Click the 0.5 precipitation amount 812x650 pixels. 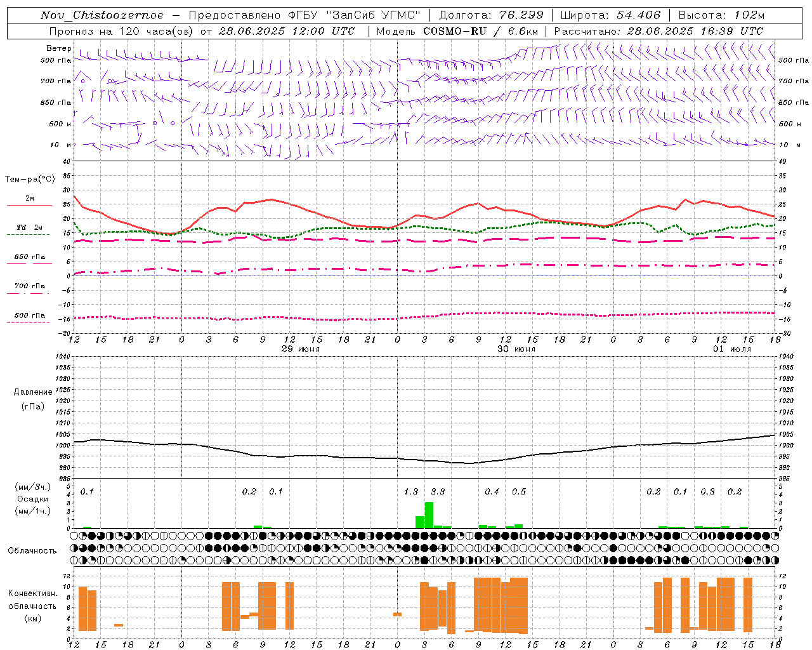[519, 492]
